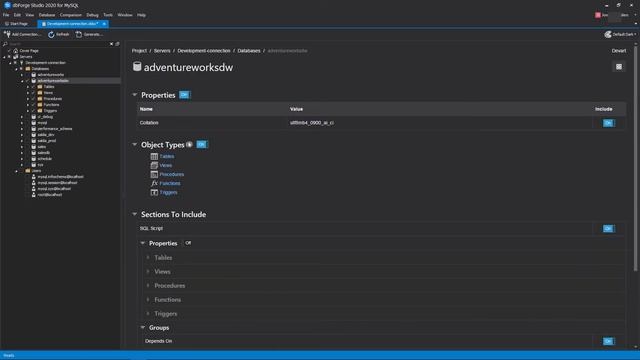Uncheck the Views folder checkbox in tree
Image resolution: width=640 pixels, height=360 pixels.
pyautogui.click(x=33, y=93)
